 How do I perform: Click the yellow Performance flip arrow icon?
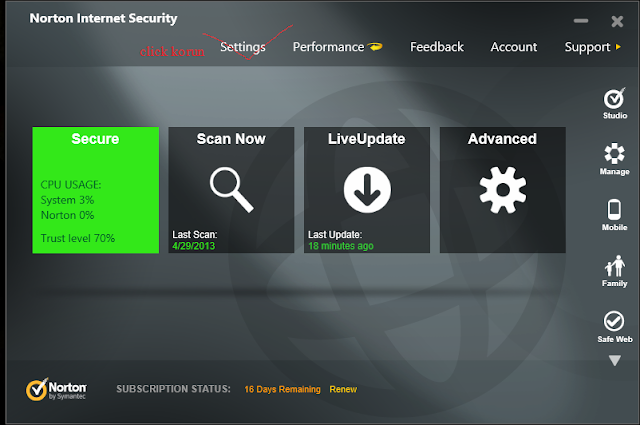point(375,47)
